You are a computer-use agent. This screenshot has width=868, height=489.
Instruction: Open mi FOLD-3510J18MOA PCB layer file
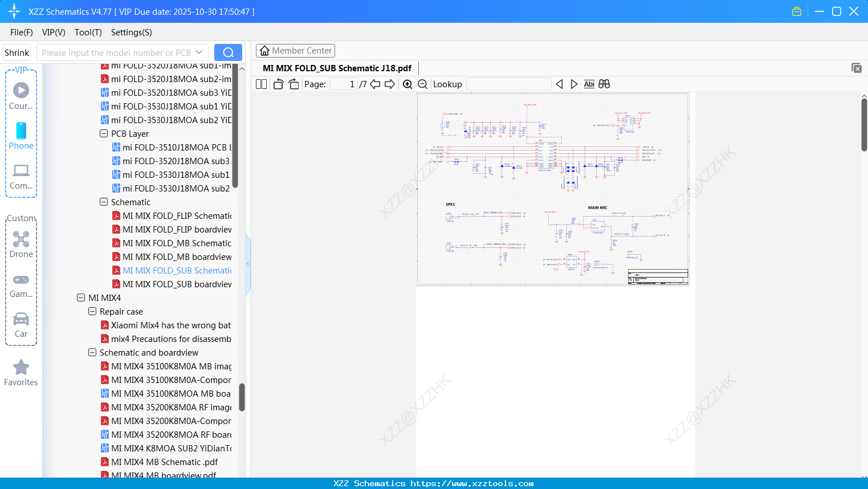pos(172,147)
